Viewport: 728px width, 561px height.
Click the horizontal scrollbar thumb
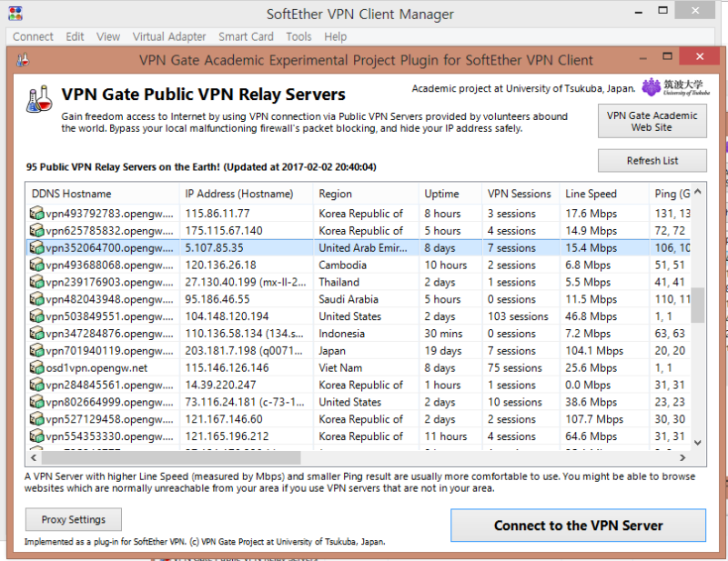tap(171, 457)
